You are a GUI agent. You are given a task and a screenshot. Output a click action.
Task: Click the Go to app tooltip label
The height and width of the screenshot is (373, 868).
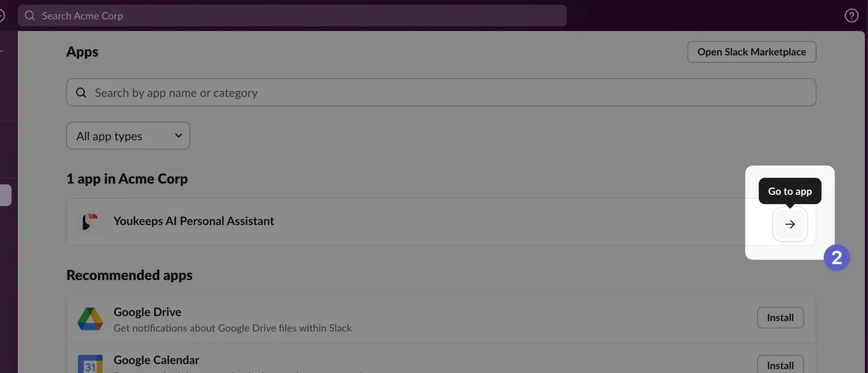coord(789,191)
